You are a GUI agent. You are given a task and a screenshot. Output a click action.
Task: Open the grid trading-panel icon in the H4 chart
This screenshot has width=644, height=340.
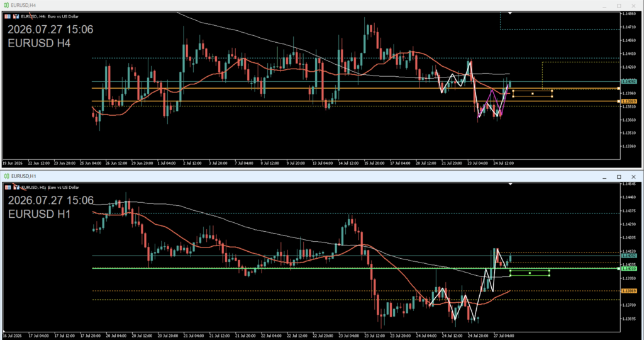pos(8,16)
